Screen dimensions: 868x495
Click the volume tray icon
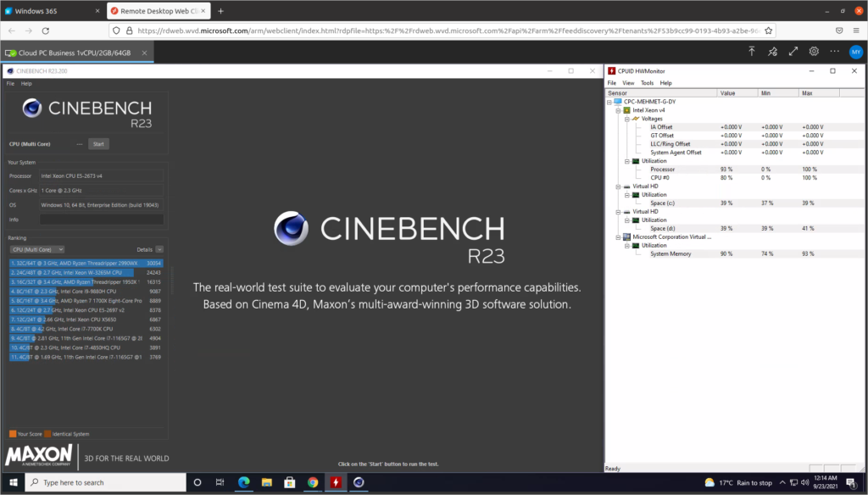[805, 483]
